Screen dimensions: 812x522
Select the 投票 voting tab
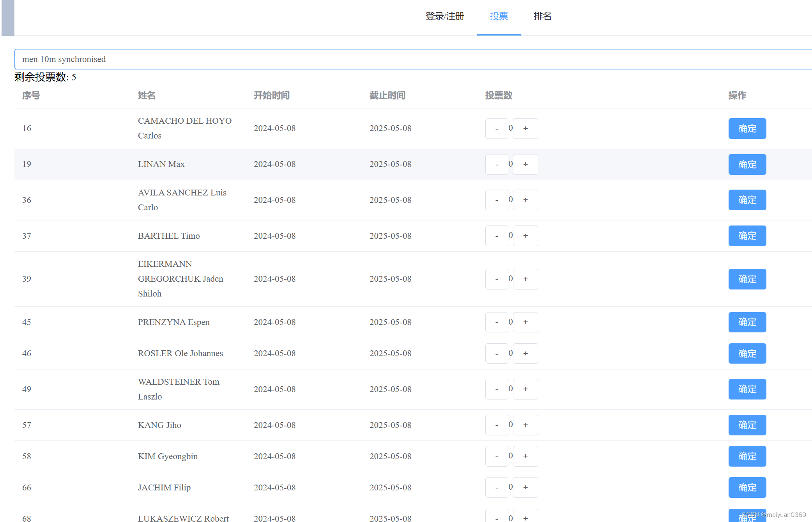pyautogui.click(x=499, y=16)
